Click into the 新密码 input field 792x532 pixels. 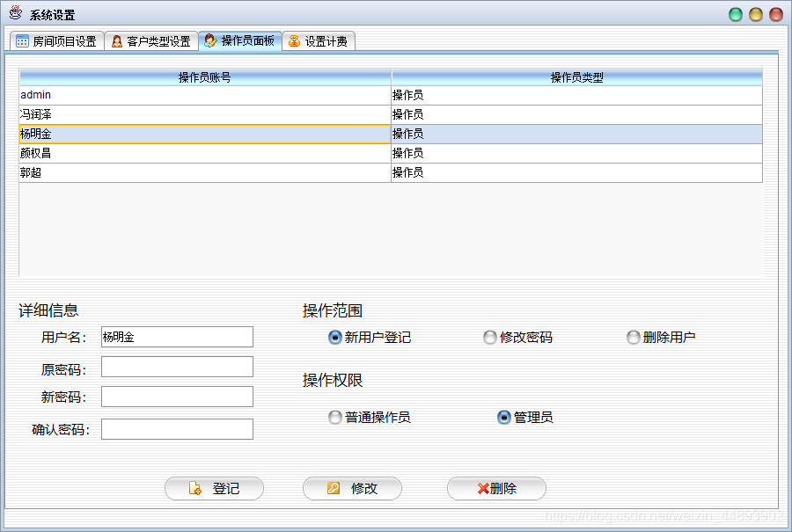coord(177,397)
